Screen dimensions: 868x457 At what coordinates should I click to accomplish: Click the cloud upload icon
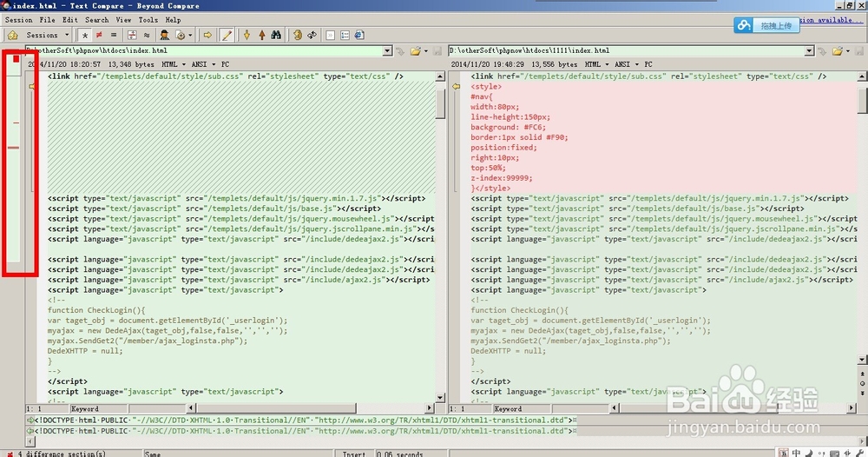click(744, 25)
